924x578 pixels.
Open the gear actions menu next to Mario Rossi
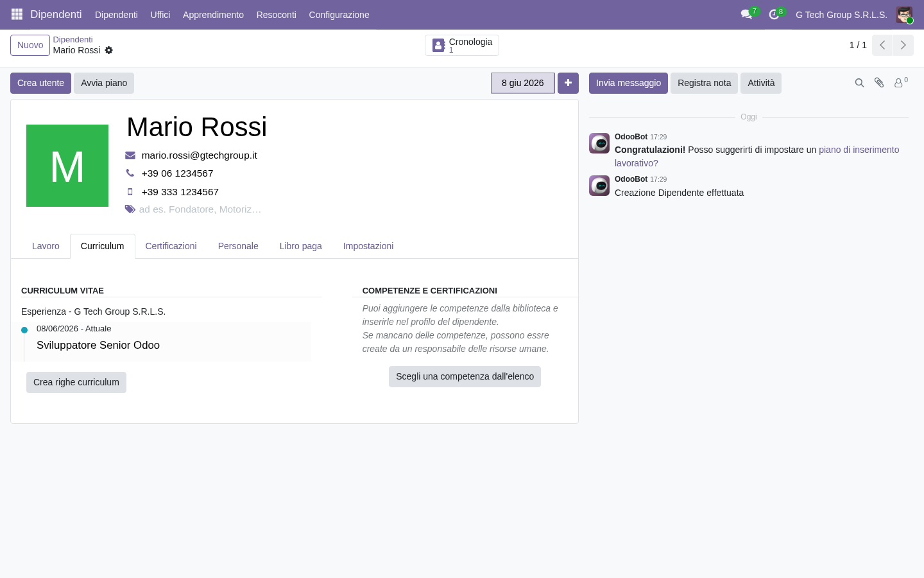(x=109, y=50)
